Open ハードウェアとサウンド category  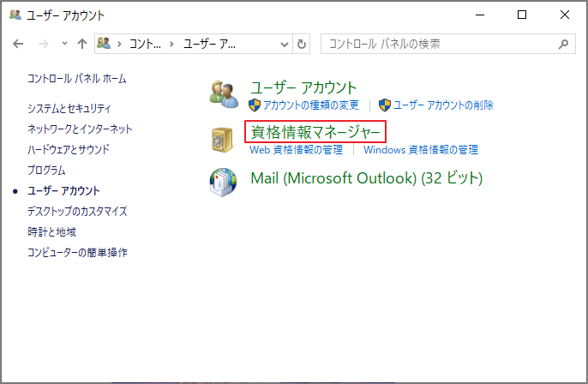click(69, 149)
